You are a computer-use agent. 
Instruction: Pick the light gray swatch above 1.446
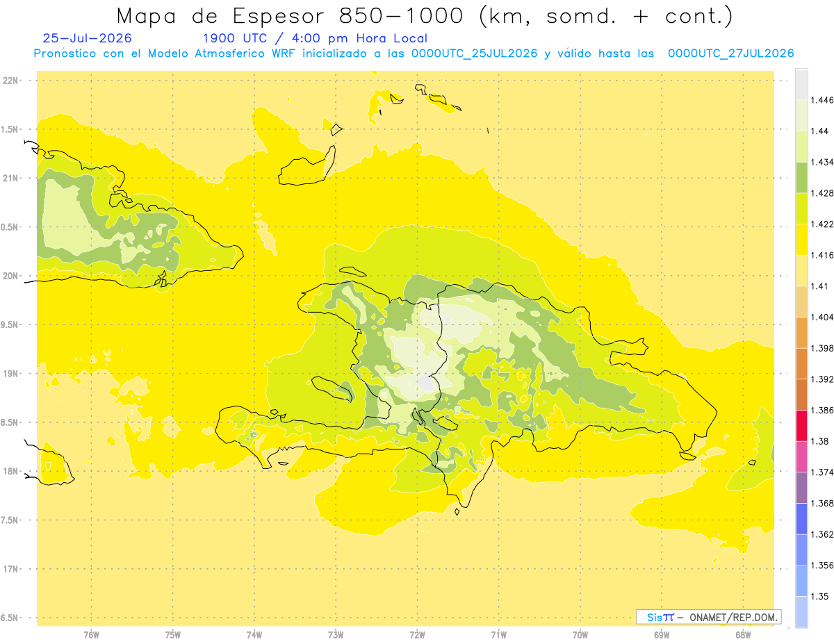point(801,84)
